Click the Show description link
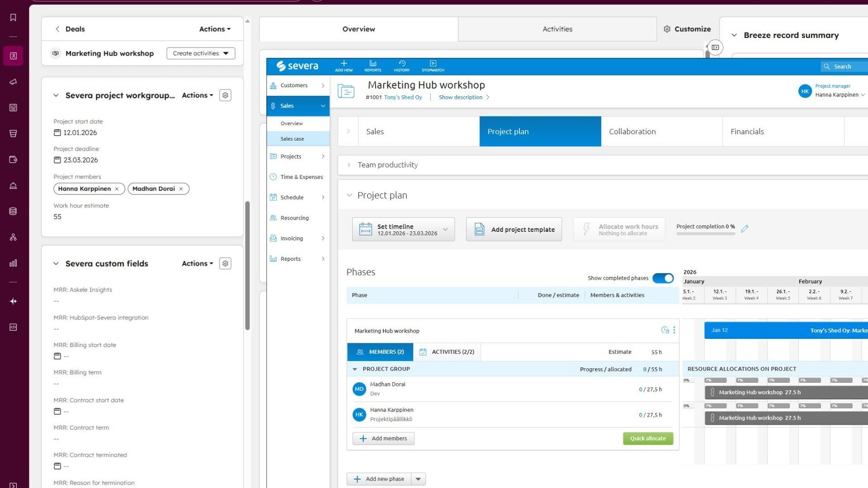The width and height of the screenshot is (868, 488). point(460,97)
